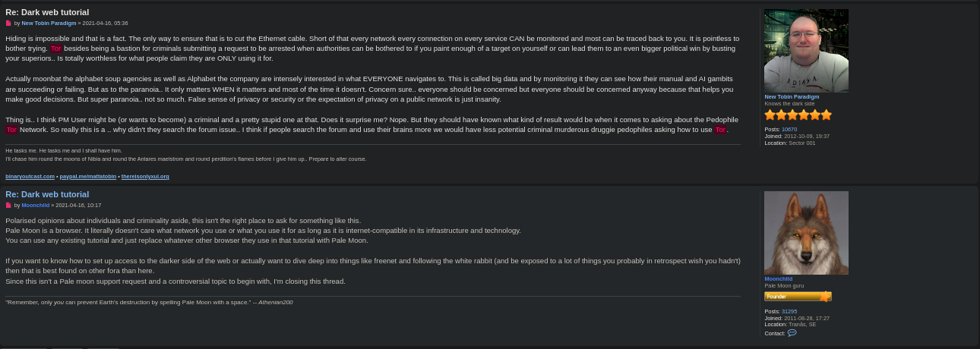980x349 pixels.
Task: View New Tobin Paradigm's 10670 posts
Action: [x=789, y=130]
